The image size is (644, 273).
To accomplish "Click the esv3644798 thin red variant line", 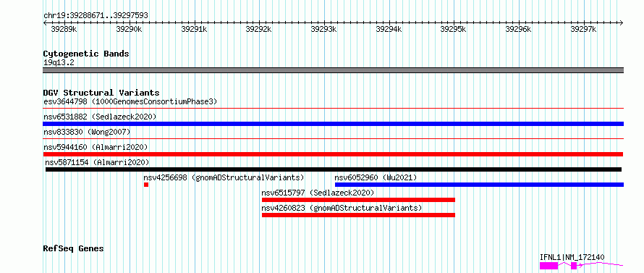I will pos(333,109).
